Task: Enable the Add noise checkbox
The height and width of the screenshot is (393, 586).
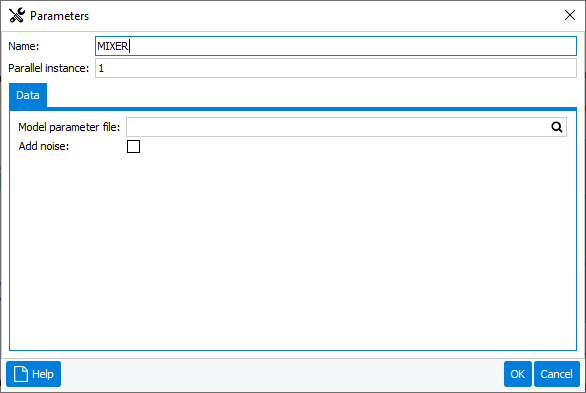Action: (x=133, y=146)
